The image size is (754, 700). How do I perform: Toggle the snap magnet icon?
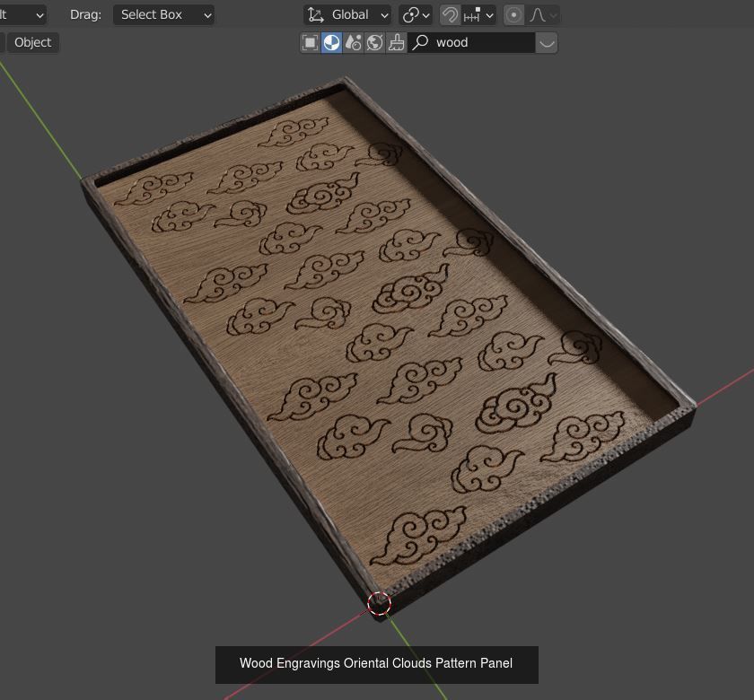(450, 15)
